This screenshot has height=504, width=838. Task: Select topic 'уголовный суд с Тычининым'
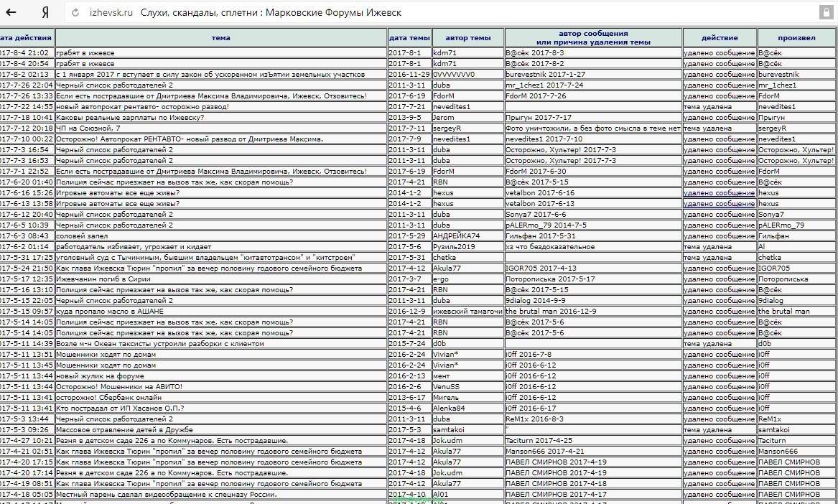click(x=205, y=258)
